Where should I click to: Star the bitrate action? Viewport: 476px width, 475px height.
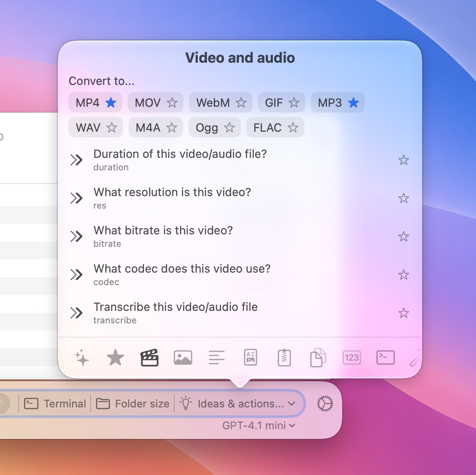404,237
